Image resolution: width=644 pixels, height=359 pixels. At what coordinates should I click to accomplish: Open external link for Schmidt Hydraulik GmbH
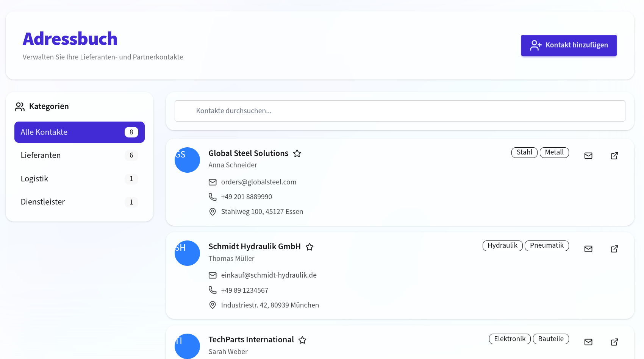[x=614, y=249]
